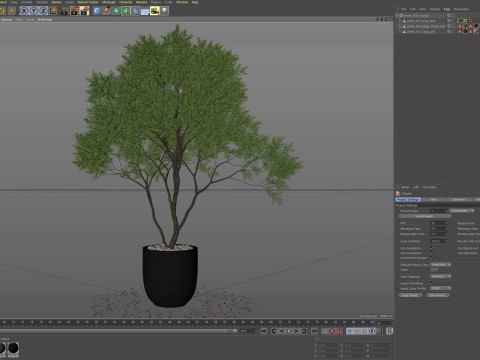
Task: Select the Move tool in the top toolbar
Action: 12,11
